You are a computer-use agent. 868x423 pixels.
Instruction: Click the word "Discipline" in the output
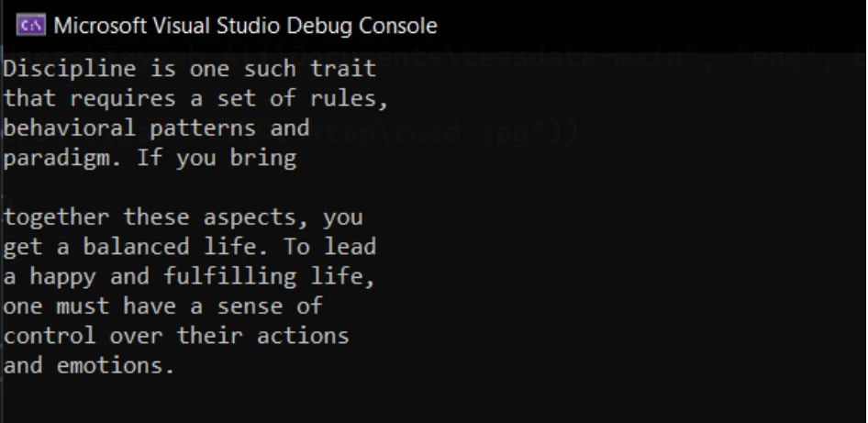(x=70, y=69)
